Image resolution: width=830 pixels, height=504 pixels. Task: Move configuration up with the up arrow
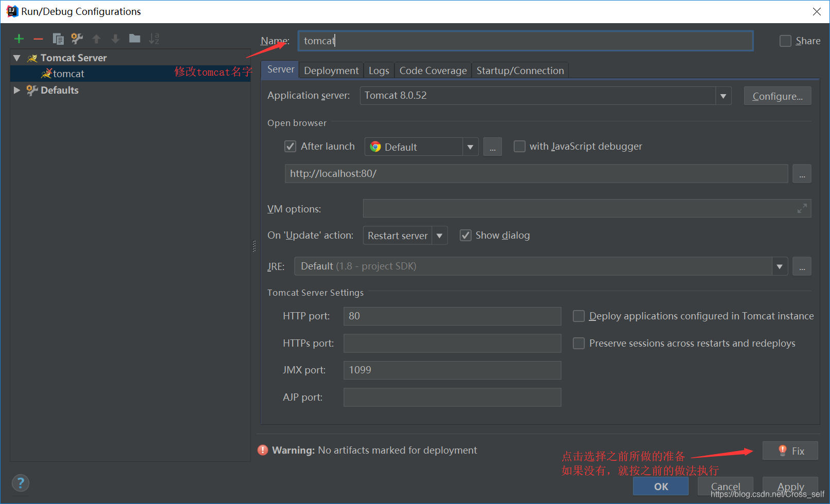(96, 39)
